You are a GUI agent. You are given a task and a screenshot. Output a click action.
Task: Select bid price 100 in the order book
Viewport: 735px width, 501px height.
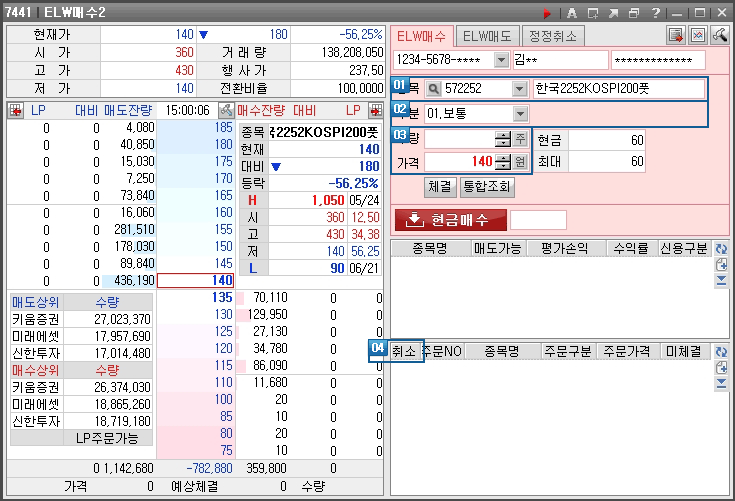(195, 399)
